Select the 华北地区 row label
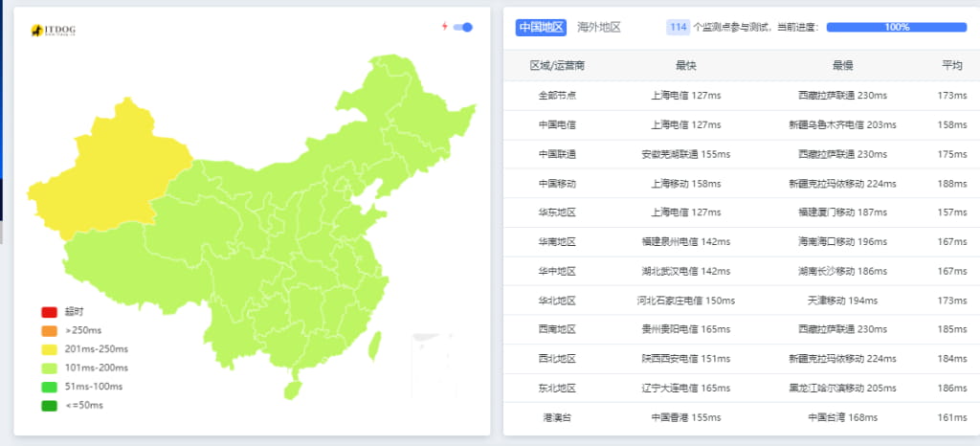Viewport: 980px width, 446px height. 558,301
